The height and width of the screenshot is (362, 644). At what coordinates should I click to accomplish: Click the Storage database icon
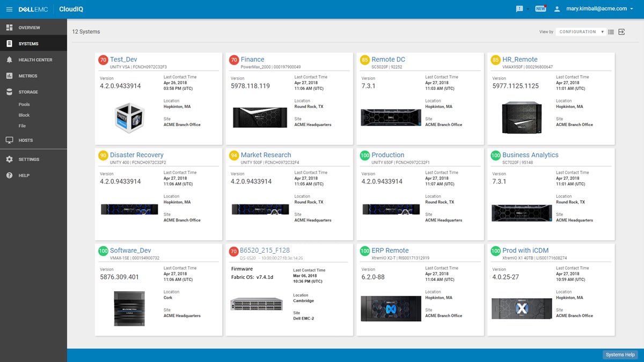tap(9, 92)
